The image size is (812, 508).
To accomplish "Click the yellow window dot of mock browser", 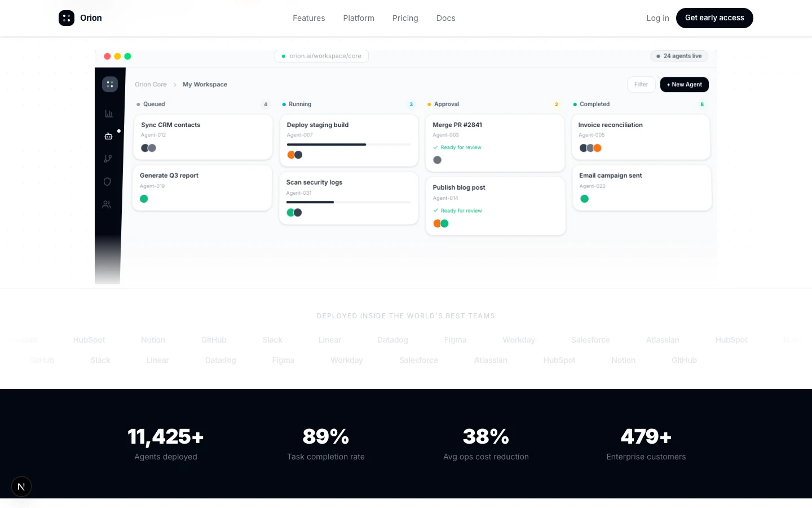I will [x=117, y=56].
